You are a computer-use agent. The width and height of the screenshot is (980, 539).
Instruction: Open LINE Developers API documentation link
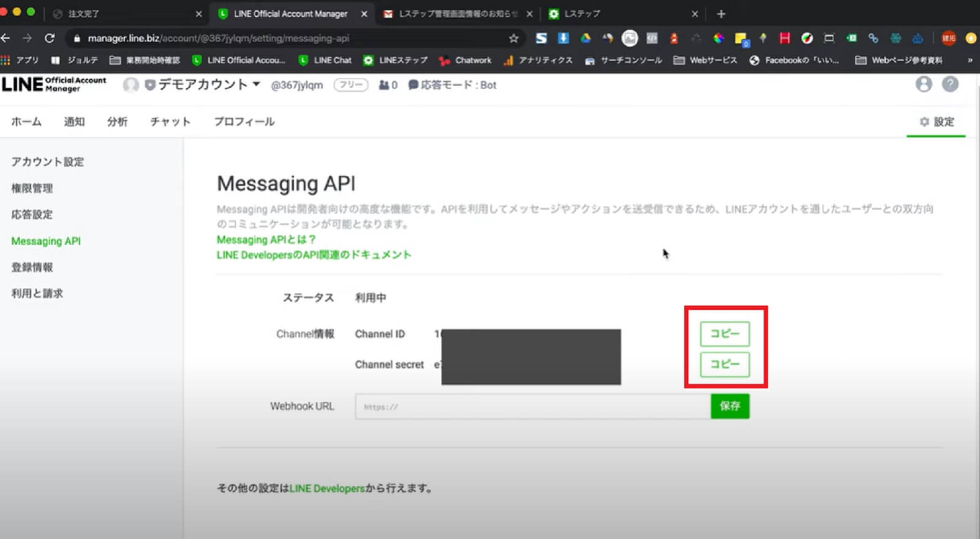(x=314, y=255)
